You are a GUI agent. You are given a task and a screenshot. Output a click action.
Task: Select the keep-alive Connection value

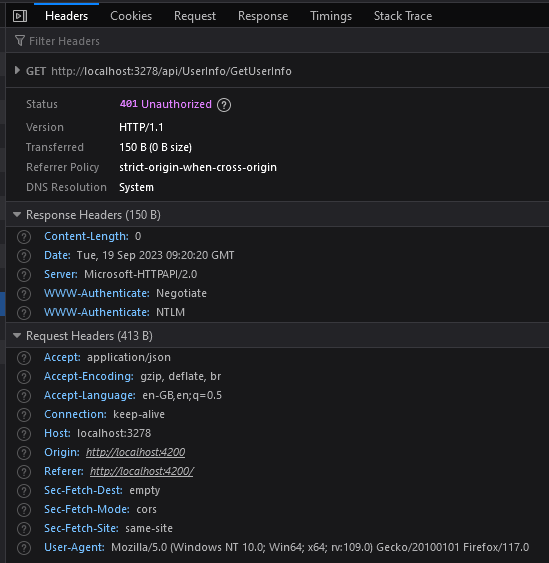tap(139, 414)
